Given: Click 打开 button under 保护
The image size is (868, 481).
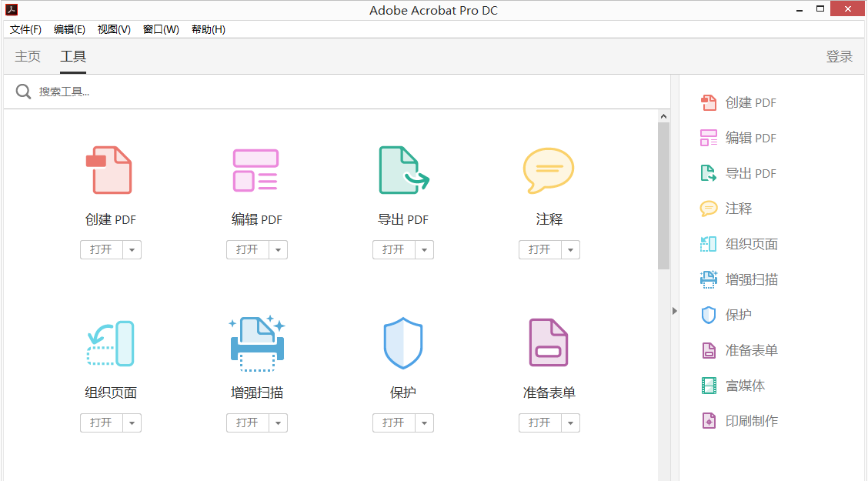Looking at the screenshot, I should coord(393,423).
